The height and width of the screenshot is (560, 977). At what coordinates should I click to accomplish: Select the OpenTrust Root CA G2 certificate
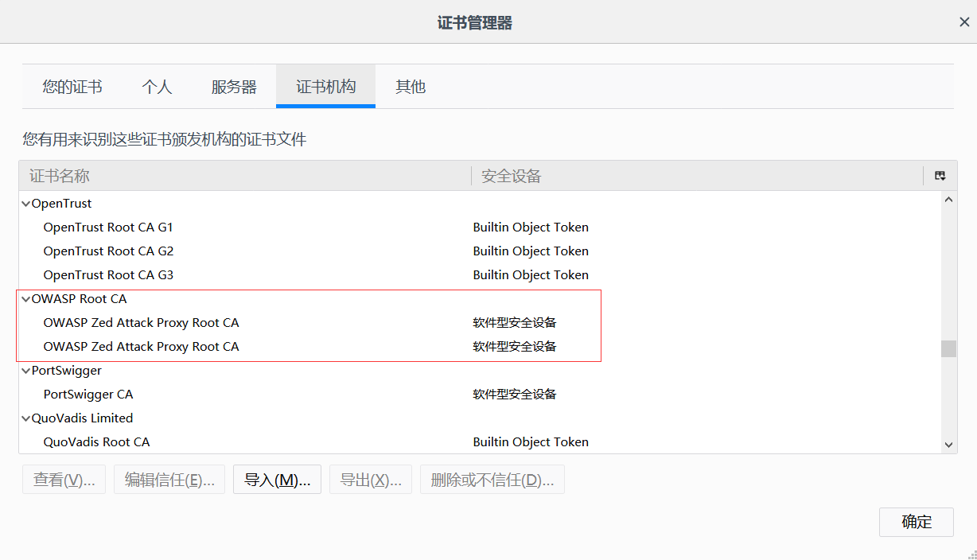pyautogui.click(x=108, y=251)
